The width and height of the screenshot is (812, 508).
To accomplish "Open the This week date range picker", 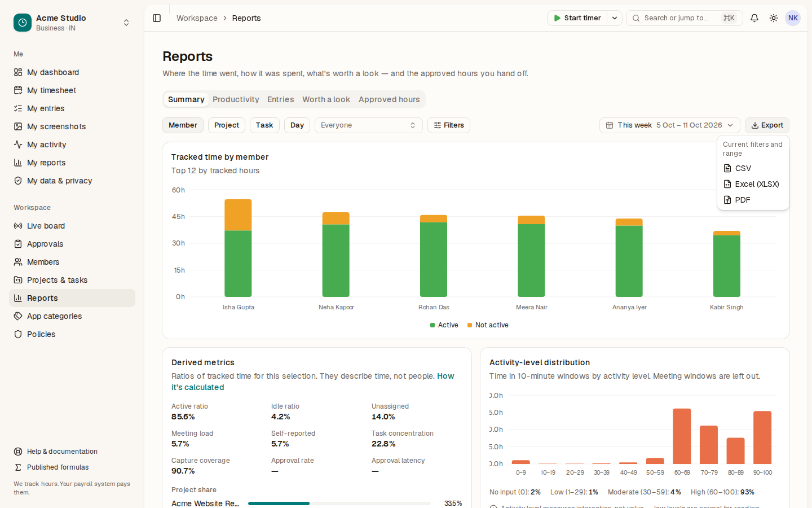I will coord(670,125).
